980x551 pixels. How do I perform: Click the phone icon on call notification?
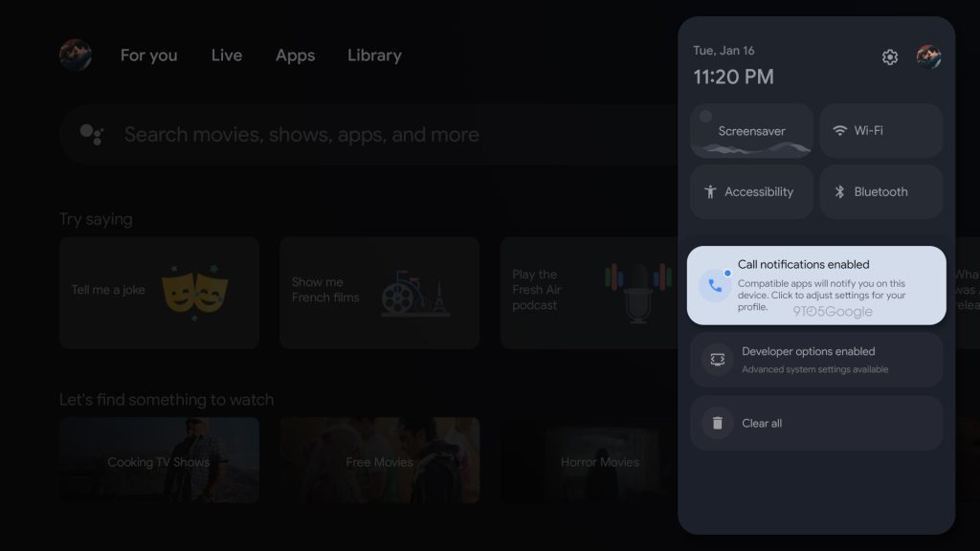coord(715,285)
